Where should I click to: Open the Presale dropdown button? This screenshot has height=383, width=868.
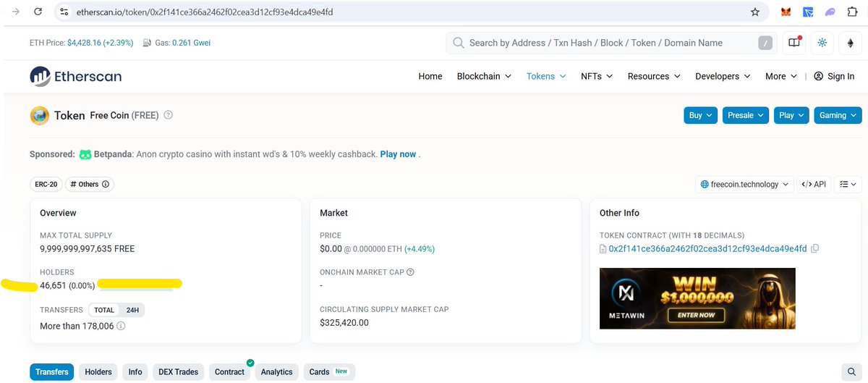point(746,115)
